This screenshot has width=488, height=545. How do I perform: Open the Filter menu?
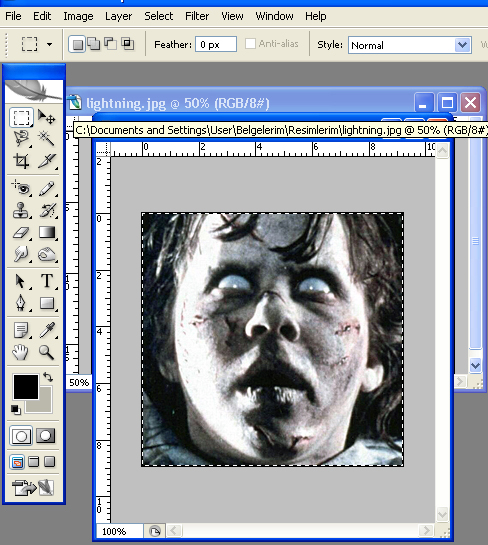click(197, 16)
